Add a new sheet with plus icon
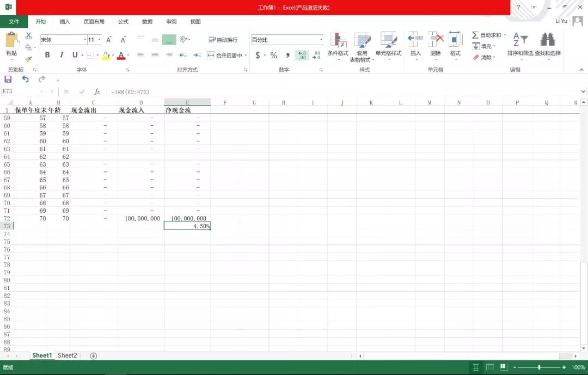Image resolution: width=588 pixels, height=375 pixels. click(94, 356)
